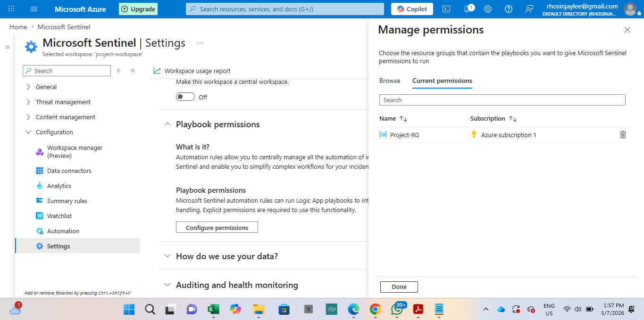Open WhatsApp from the taskbar

tap(398, 309)
